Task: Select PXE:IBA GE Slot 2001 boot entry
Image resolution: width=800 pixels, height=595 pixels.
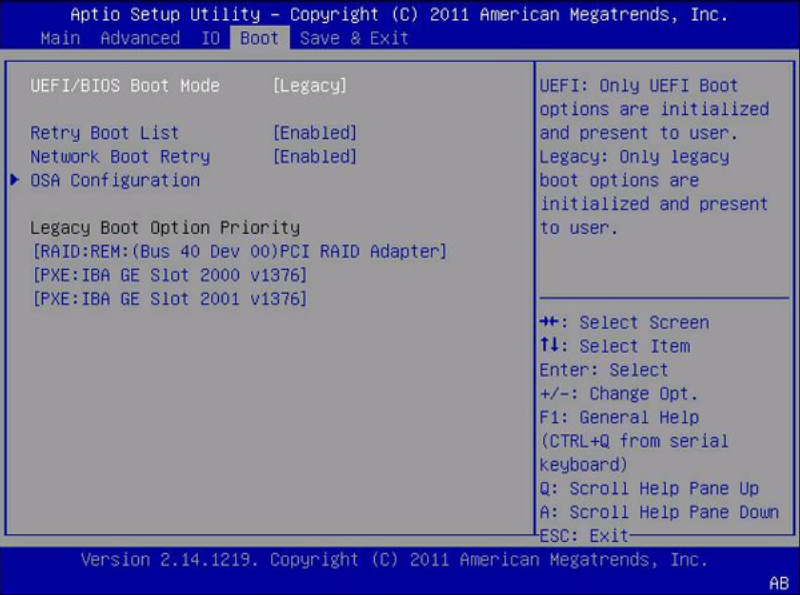Action: pyautogui.click(x=169, y=299)
